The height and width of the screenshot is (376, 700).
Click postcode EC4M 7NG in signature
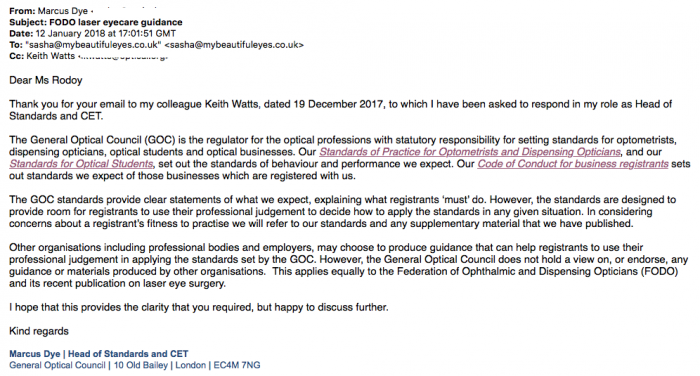pyautogui.click(x=237, y=365)
